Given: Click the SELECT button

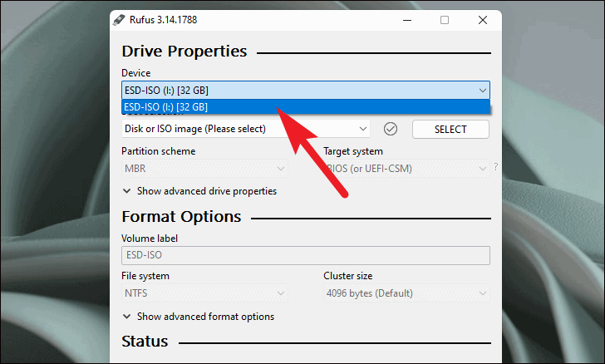Looking at the screenshot, I should (450, 130).
